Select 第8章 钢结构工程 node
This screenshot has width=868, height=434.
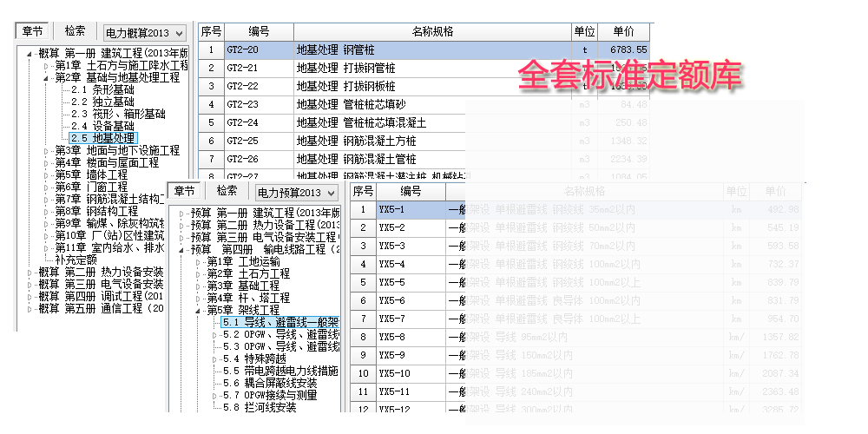point(95,212)
